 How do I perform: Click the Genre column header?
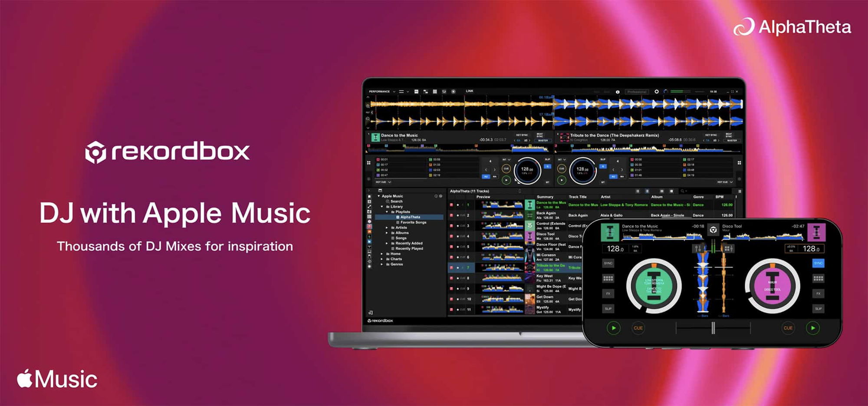(x=698, y=197)
